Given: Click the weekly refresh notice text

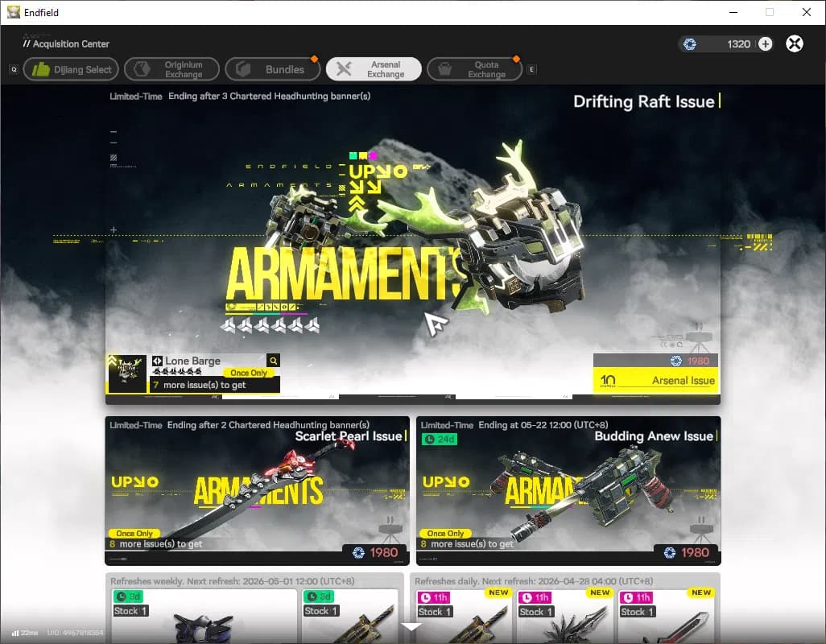Looking at the screenshot, I should point(233,581).
